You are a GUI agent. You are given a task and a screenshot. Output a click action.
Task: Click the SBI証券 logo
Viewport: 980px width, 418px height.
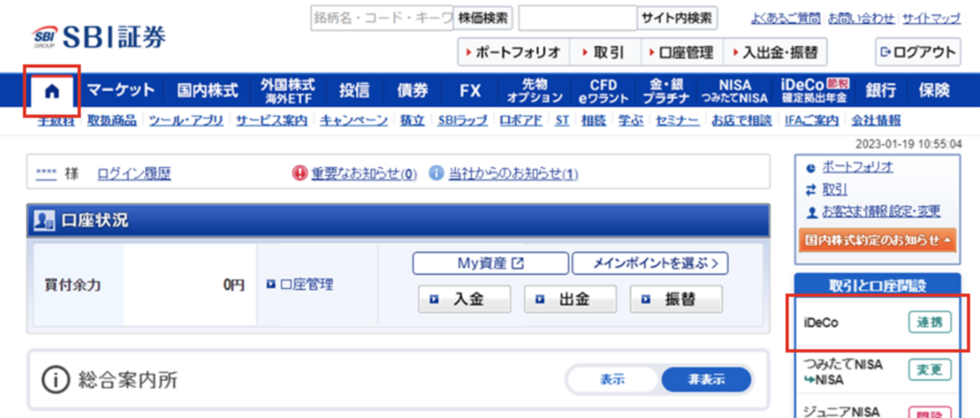pyautogui.click(x=100, y=37)
